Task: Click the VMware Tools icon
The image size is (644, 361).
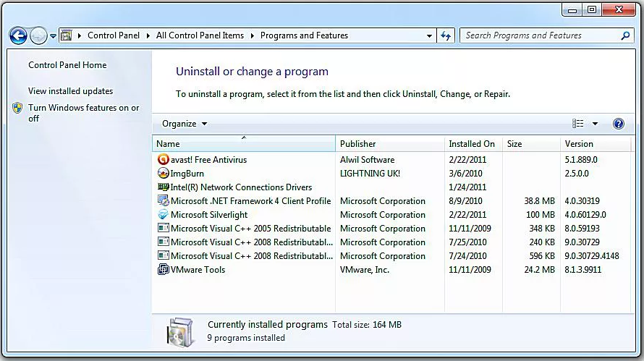Action: click(163, 269)
